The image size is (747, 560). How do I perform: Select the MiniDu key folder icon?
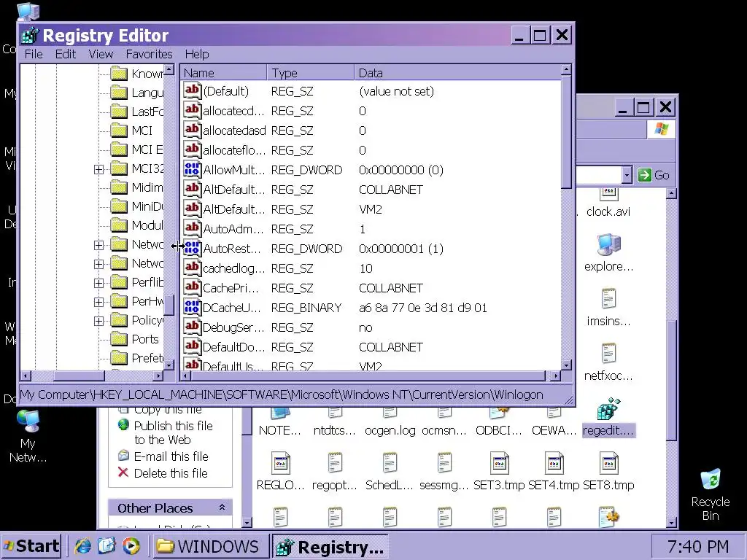click(119, 206)
